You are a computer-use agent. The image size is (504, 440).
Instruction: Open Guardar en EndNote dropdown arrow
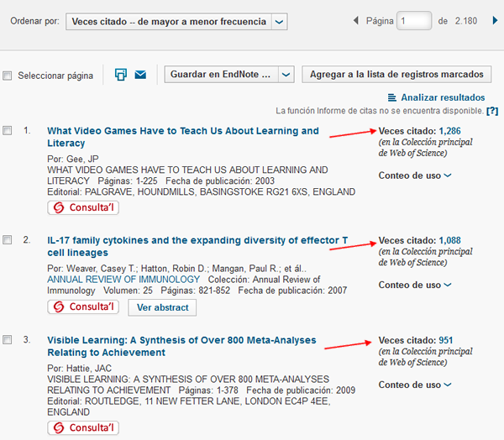[286, 75]
